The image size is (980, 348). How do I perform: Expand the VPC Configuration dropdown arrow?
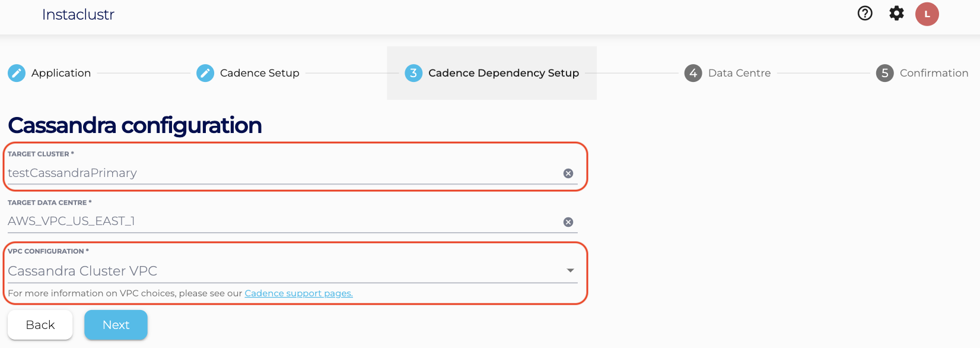coord(570,271)
